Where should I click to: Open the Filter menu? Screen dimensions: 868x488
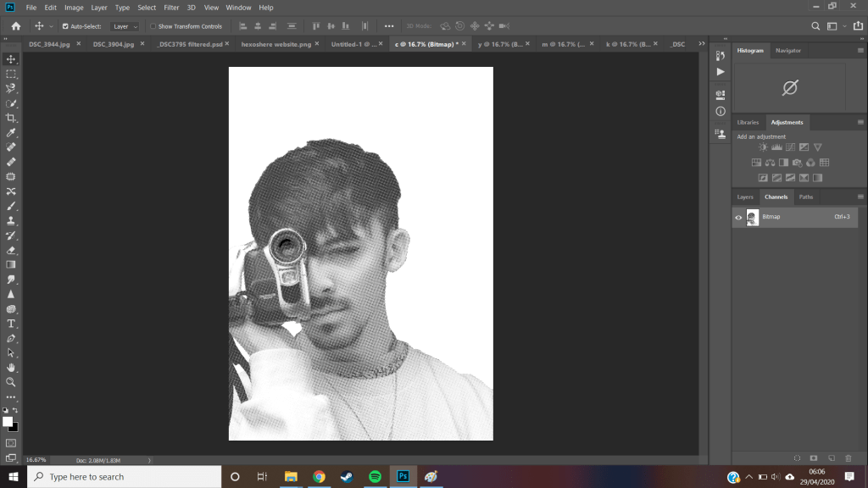(x=171, y=8)
